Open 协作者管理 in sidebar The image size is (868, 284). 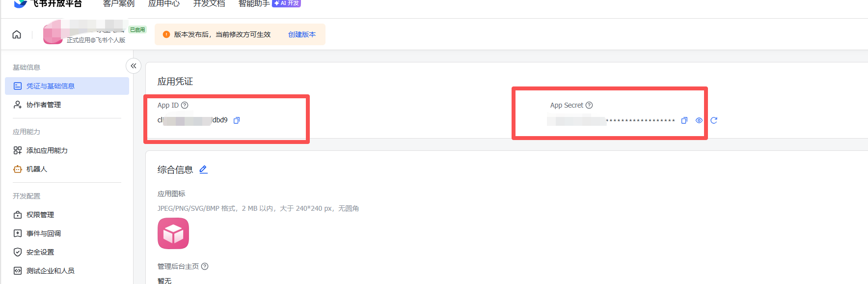tap(43, 105)
